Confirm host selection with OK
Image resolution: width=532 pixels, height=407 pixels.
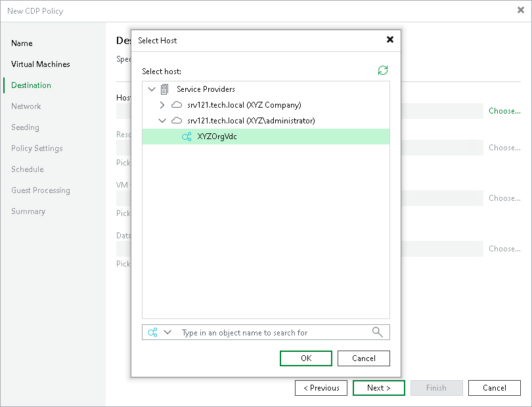point(305,358)
